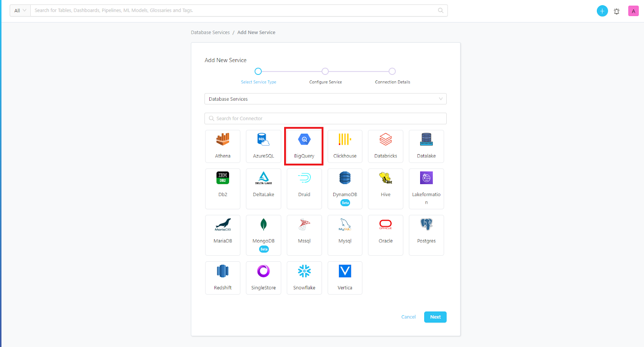Image resolution: width=644 pixels, height=347 pixels.
Task: Click the Configure Service step circle
Action: click(325, 71)
